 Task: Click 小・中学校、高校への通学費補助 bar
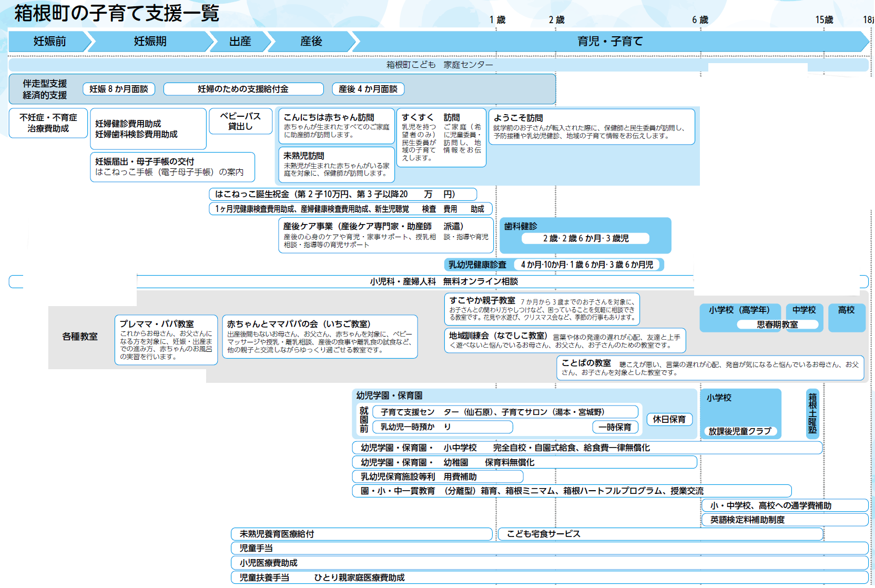785,505
